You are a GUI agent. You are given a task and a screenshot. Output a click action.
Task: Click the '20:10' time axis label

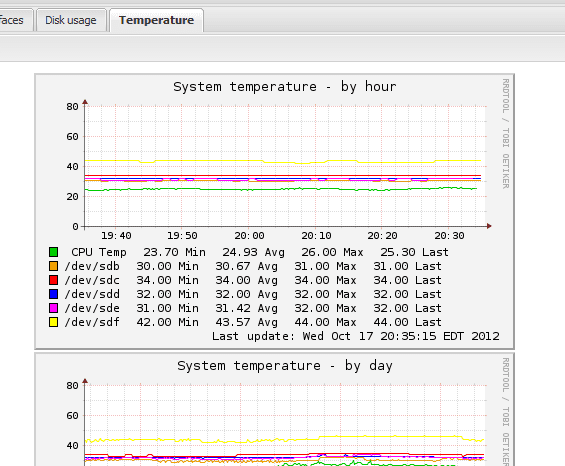click(316, 236)
